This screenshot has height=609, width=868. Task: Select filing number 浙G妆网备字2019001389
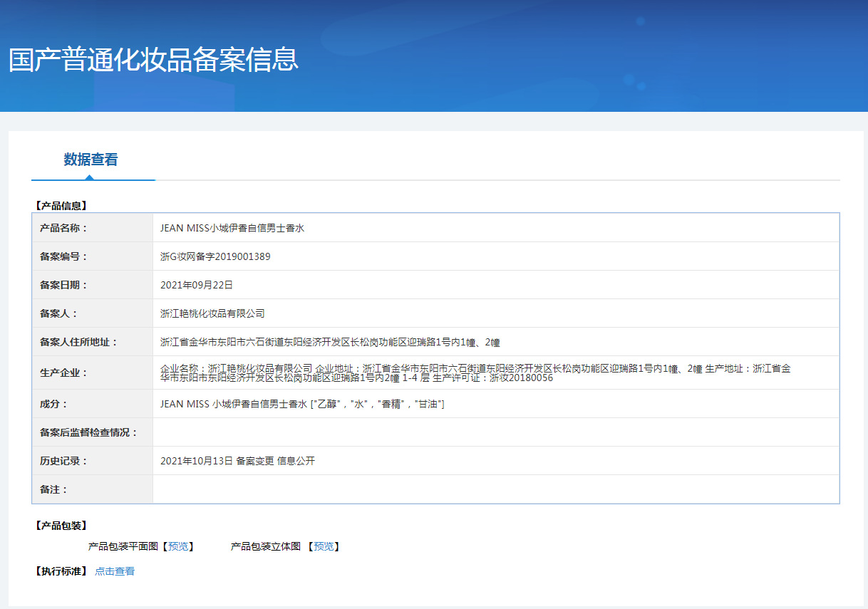pyautogui.click(x=215, y=256)
